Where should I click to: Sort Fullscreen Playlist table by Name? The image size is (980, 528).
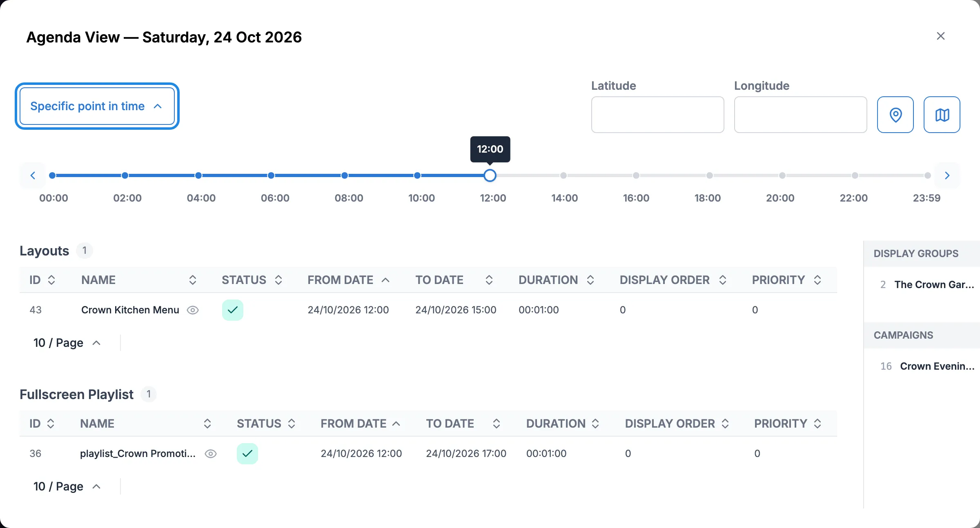tap(207, 424)
